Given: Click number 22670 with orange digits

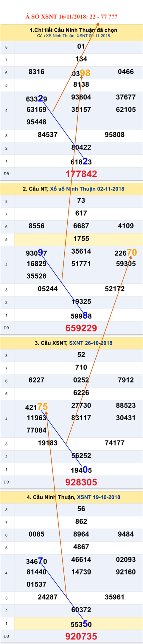Looking at the screenshot, I should pos(126,253).
